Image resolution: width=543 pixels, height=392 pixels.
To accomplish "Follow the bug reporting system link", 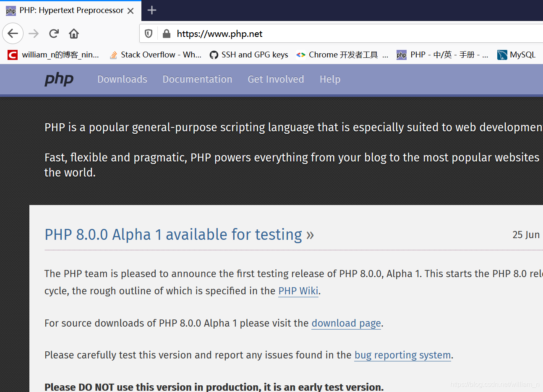I will (x=403, y=355).
